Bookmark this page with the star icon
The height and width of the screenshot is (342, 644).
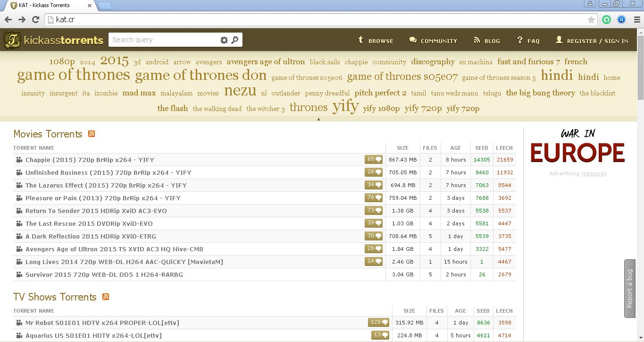pyautogui.click(x=591, y=19)
